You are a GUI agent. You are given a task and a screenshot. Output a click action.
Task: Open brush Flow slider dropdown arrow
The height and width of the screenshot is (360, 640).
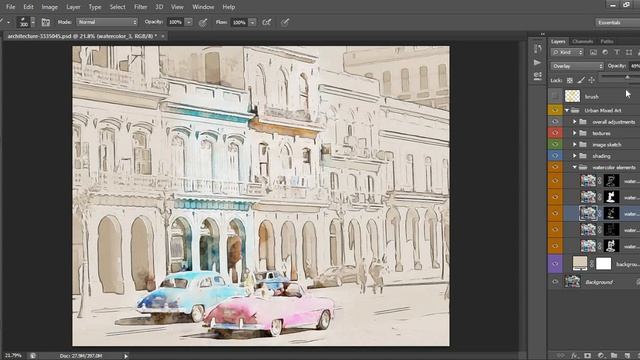(x=252, y=22)
